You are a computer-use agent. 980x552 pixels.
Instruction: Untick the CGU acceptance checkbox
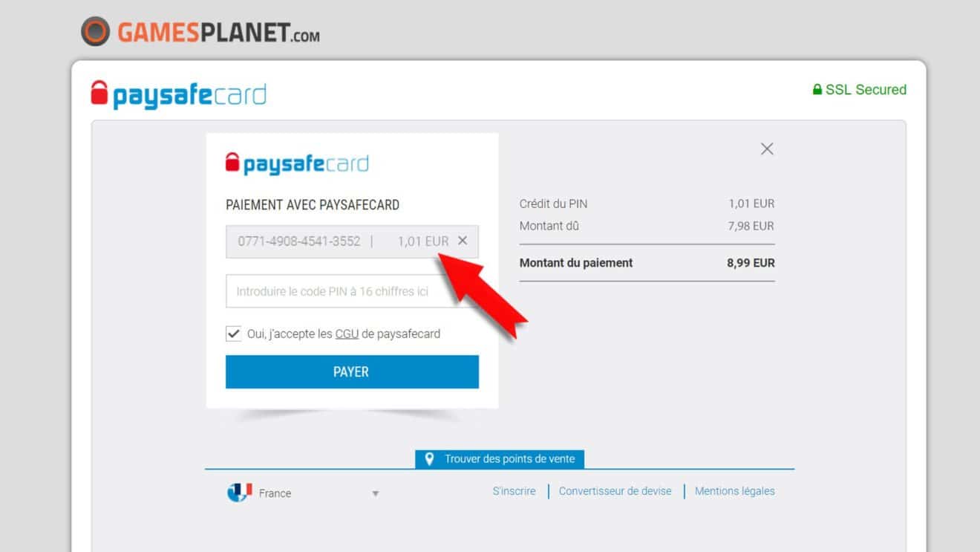[234, 334]
